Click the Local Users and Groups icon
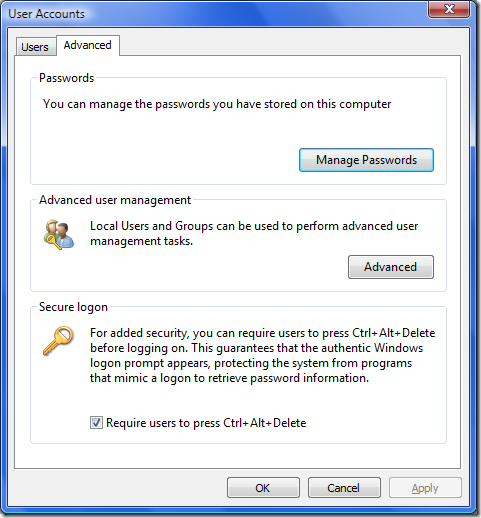This screenshot has width=481, height=518. (x=59, y=235)
